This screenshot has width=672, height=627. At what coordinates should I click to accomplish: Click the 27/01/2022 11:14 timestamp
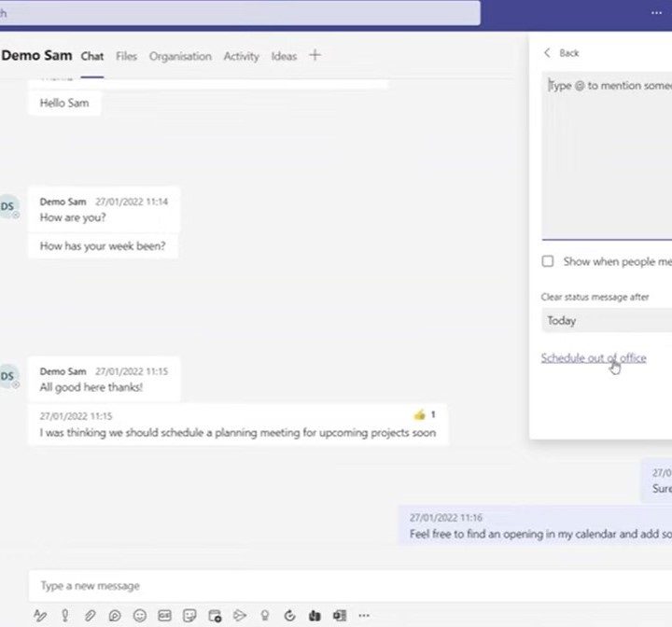[x=132, y=202]
